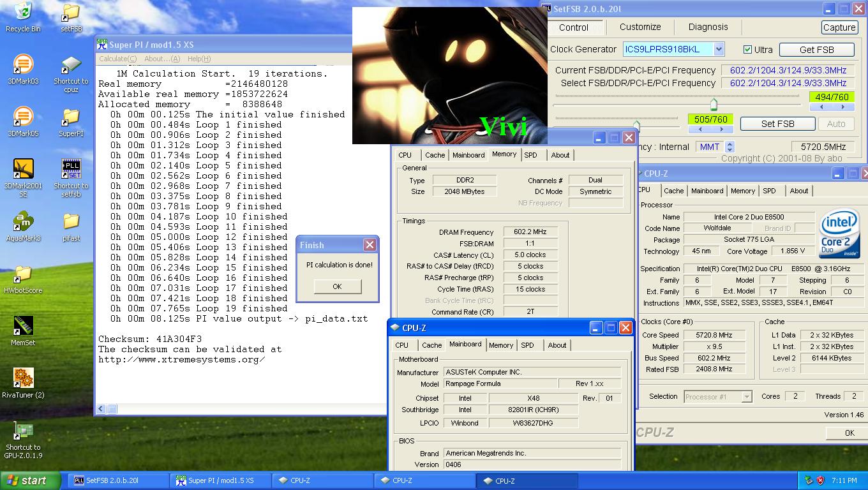Adjust the lower FSB slider thumb

(x=636, y=126)
